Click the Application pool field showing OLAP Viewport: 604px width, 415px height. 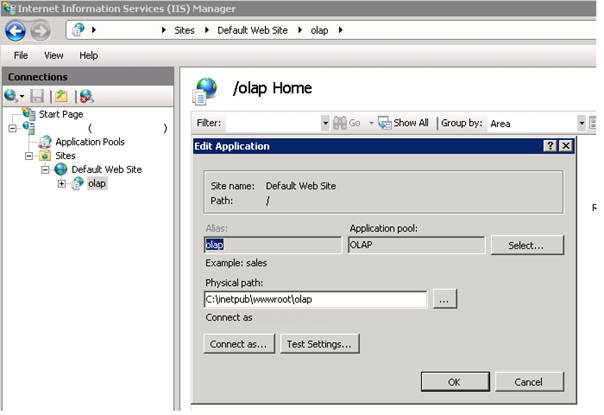point(416,245)
